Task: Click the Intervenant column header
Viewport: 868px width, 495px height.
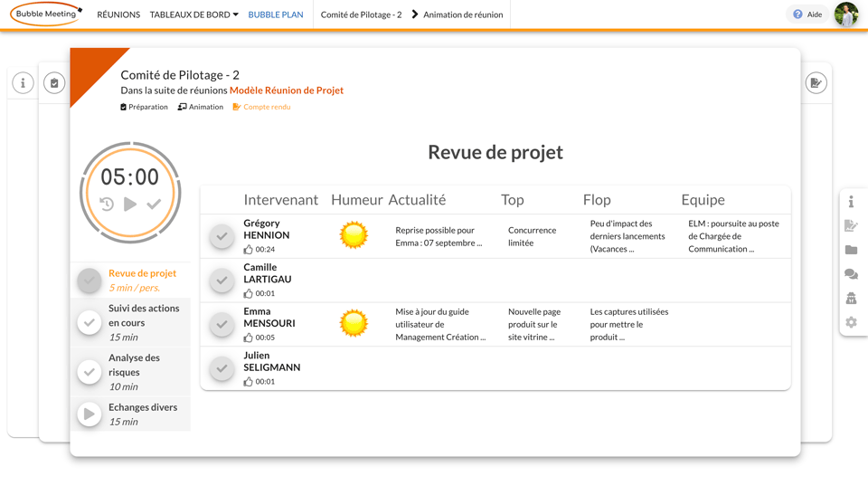Action: point(280,200)
